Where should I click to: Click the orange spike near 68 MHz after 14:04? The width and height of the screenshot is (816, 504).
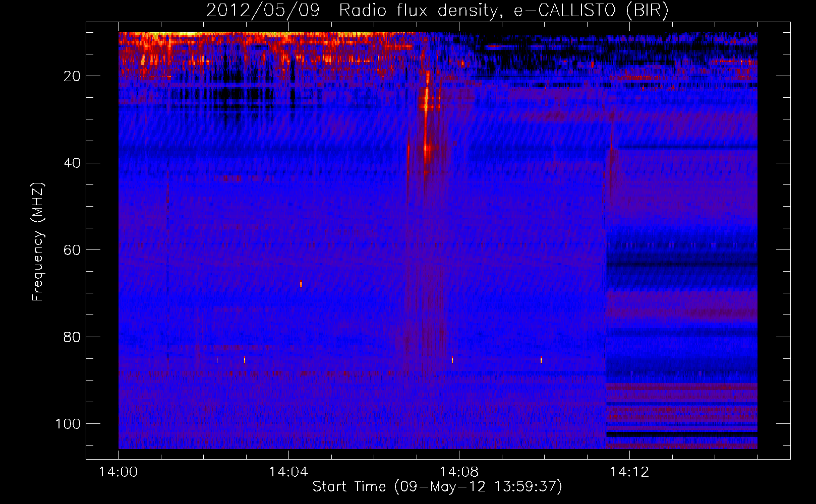point(301,284)
